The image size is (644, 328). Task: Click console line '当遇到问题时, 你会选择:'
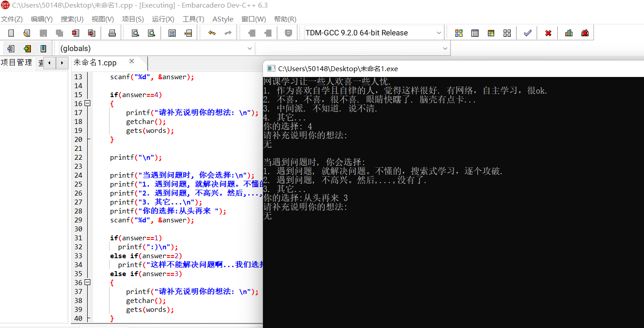[314, 162]
